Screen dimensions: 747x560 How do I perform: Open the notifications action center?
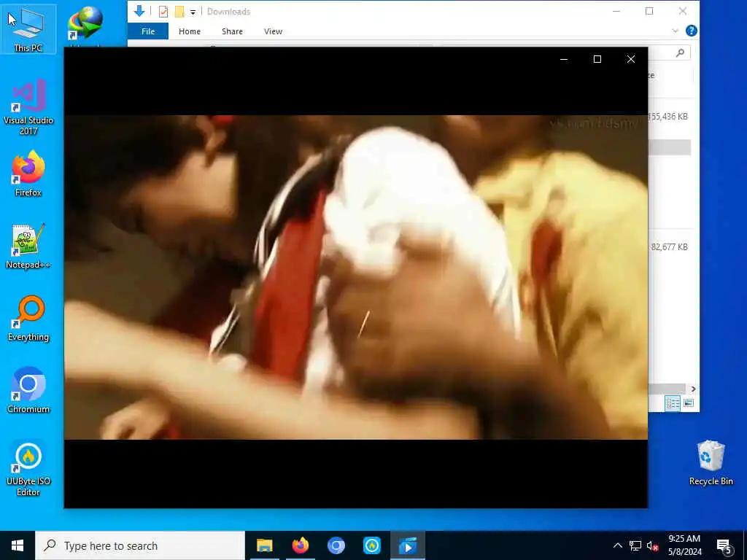click(724, 545)
